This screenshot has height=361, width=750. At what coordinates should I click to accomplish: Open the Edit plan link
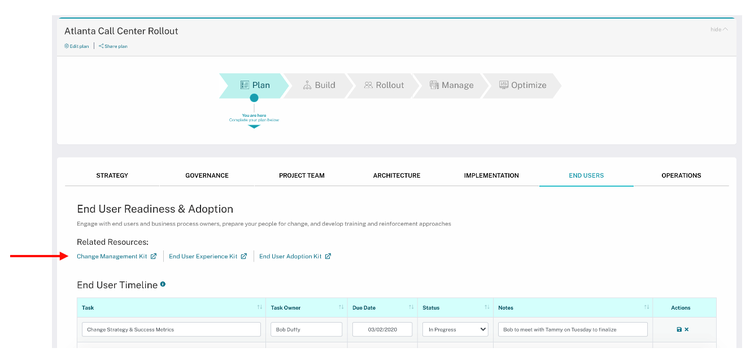77,46
